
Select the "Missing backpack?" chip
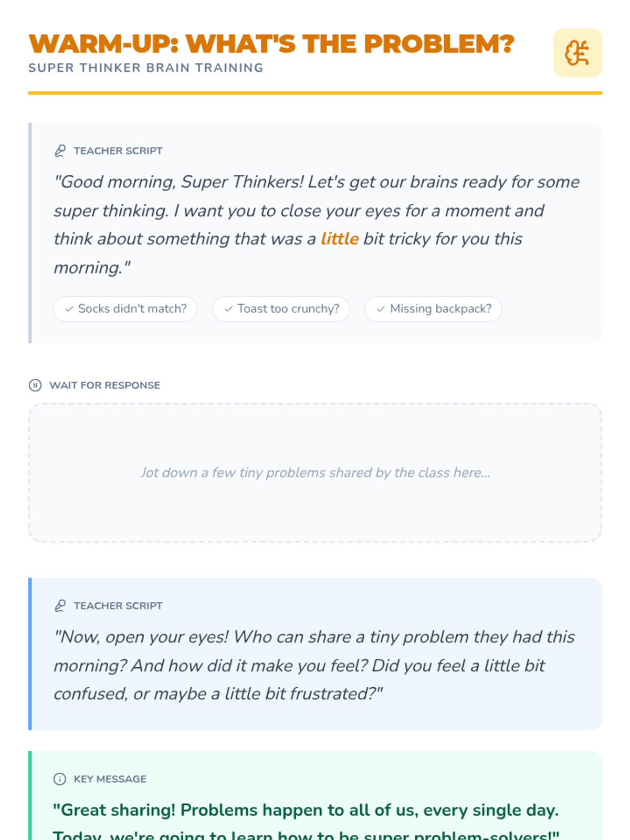pyautogui.click(x=434, y=309)
